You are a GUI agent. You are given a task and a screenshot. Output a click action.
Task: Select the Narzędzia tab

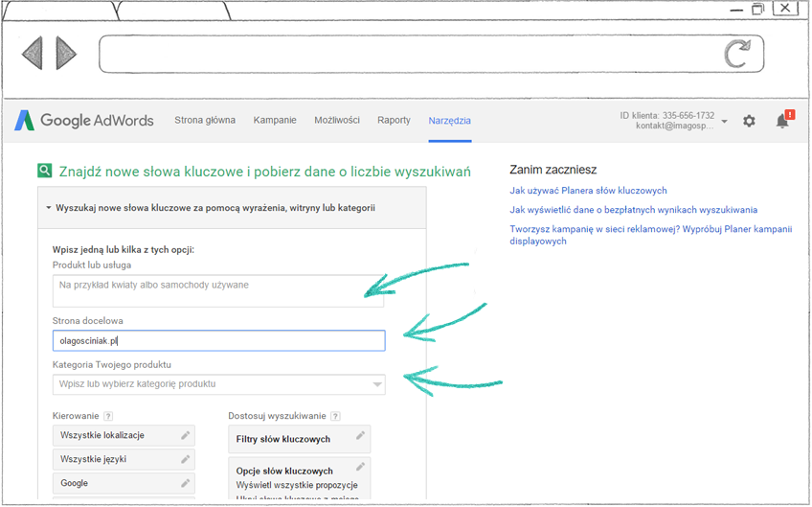449,121
